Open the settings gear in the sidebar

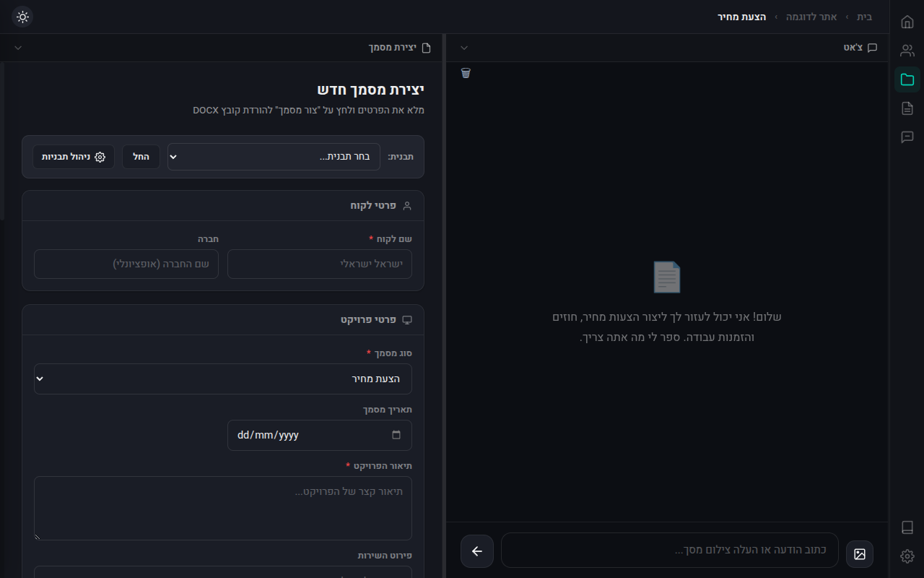point(907,556)
